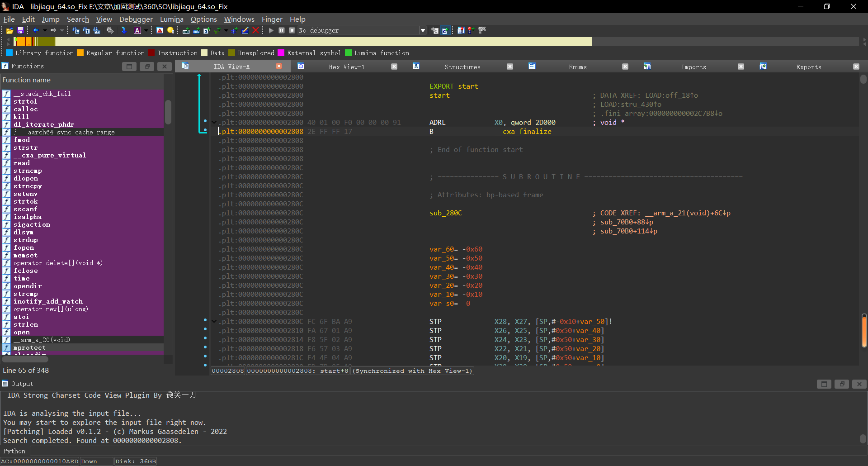
Task: Click the convert to data toolbar icon
Action: [196, 30]
